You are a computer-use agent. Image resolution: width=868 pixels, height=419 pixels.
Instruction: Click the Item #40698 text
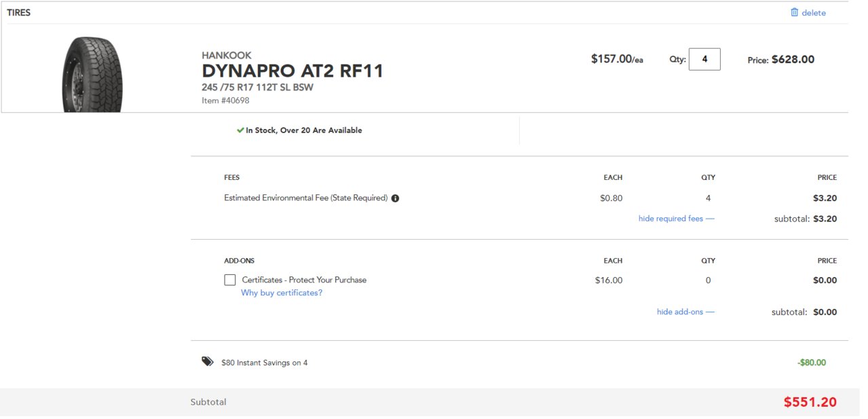tap(225, 101)
